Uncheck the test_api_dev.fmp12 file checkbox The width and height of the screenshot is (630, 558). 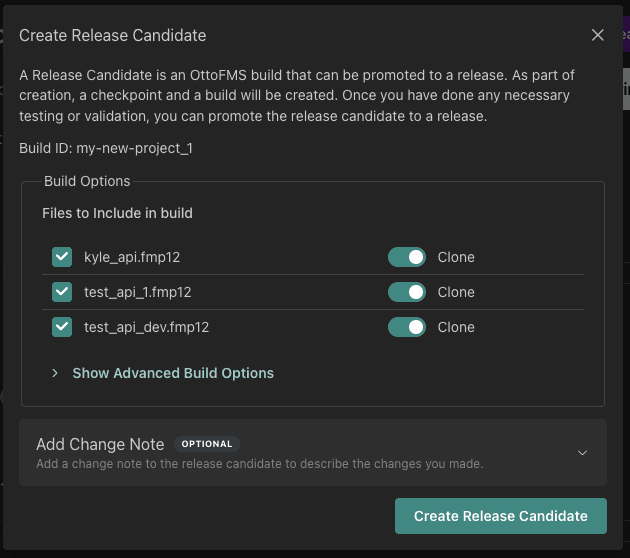click(62, 327)
